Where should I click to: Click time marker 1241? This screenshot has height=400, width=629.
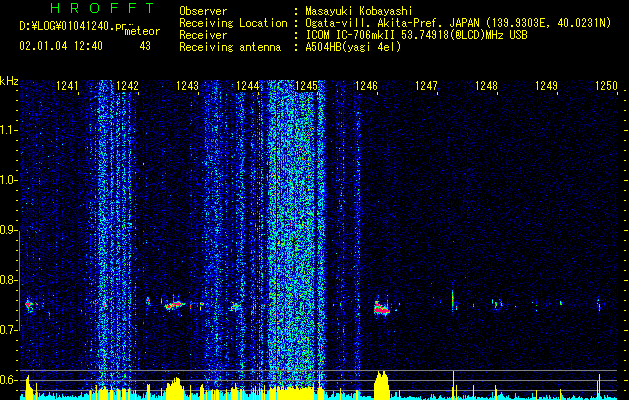[x=67, y=86]
